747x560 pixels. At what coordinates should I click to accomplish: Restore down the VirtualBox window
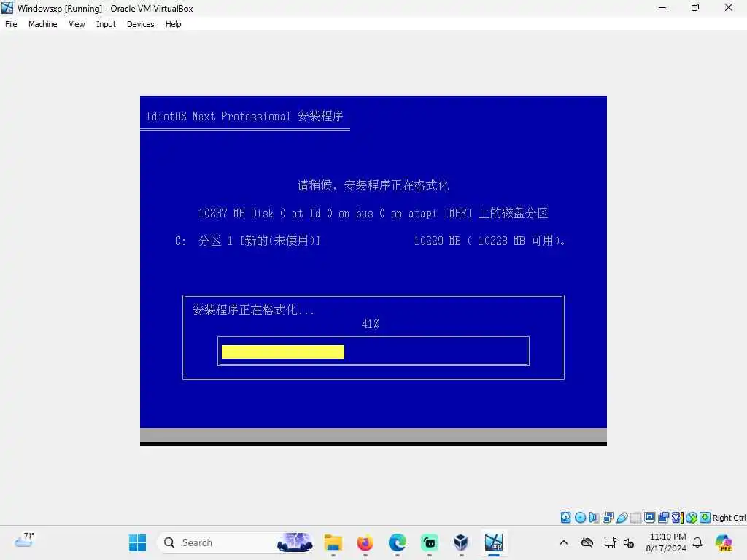pyautogui.click(x=695, y=8)
